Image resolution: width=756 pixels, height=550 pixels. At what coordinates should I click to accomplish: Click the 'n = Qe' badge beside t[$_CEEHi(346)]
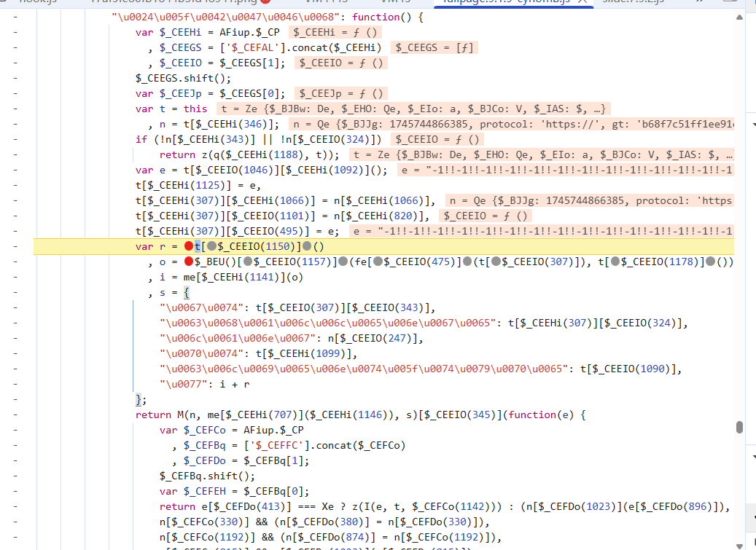(x=512, y=125)
